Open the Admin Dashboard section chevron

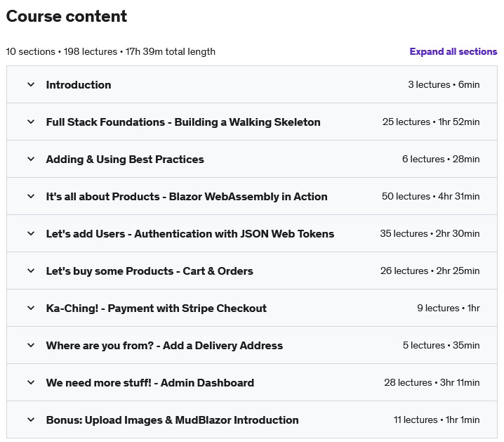[x=31, y=382]
